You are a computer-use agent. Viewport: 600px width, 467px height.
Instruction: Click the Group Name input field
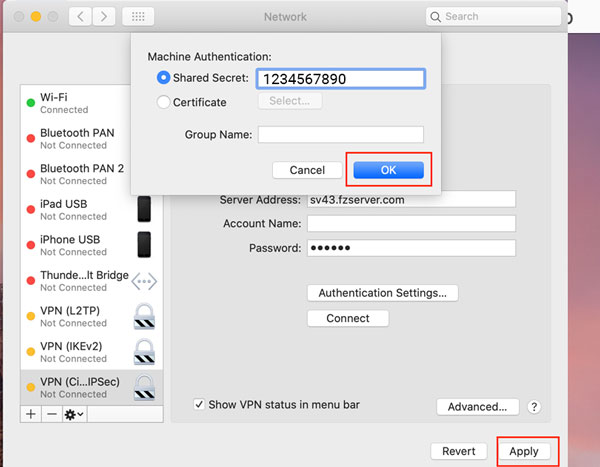[x=341, y=134]
